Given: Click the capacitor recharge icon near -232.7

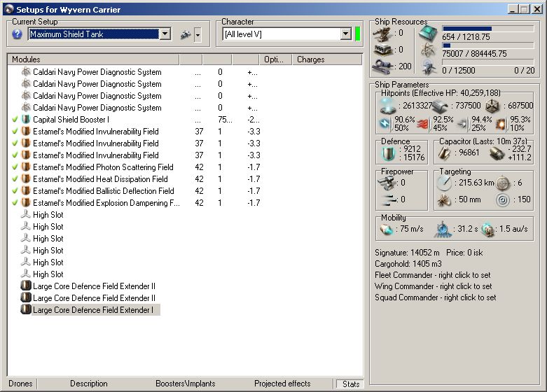Looking at the screenshot, I should pyautogui.click(x=497, y=153).
